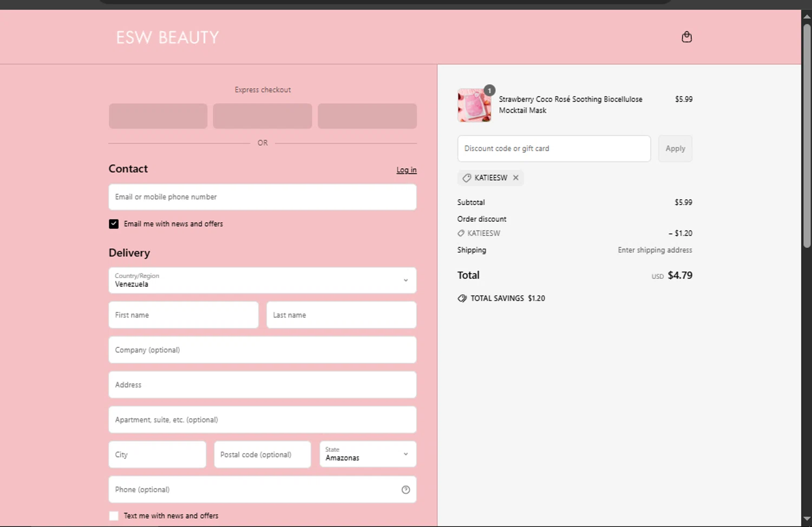Click the Contact section heading
The image size is (812, 527).
[x=128, y=169]
